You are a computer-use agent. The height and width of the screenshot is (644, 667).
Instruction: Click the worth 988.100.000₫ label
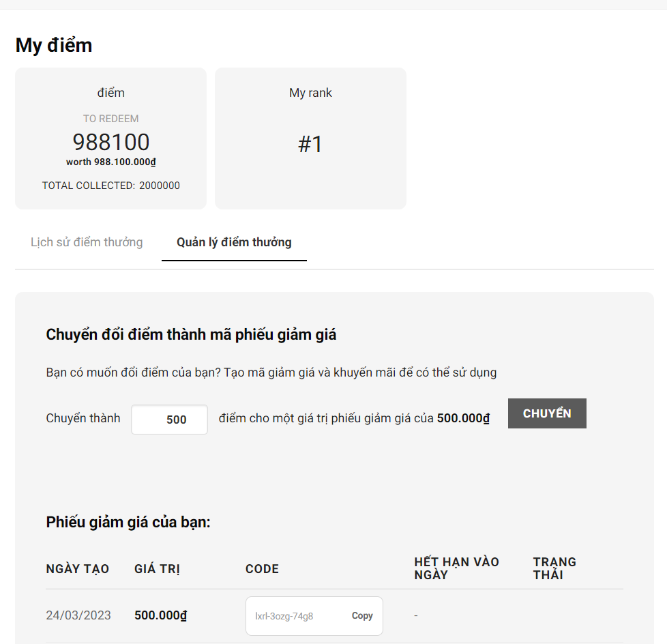tap(111, 162)
